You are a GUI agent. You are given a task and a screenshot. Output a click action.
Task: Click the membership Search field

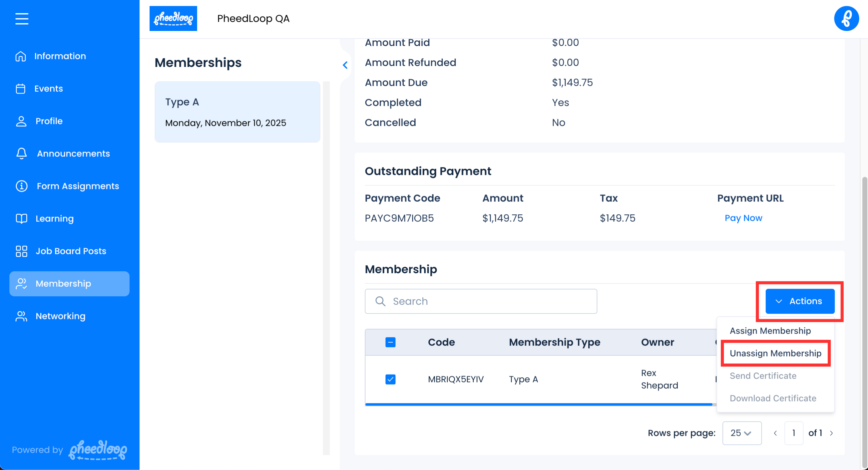(481, 301)
